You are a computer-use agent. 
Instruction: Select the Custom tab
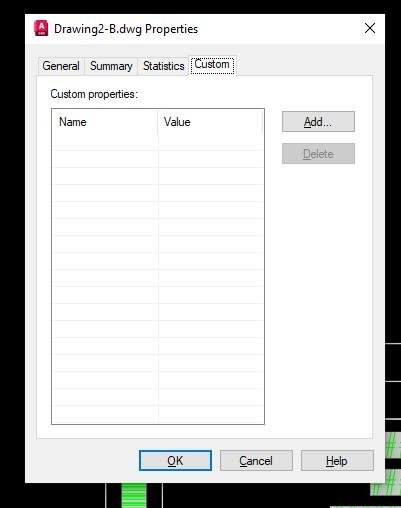(x=212, y=65)
